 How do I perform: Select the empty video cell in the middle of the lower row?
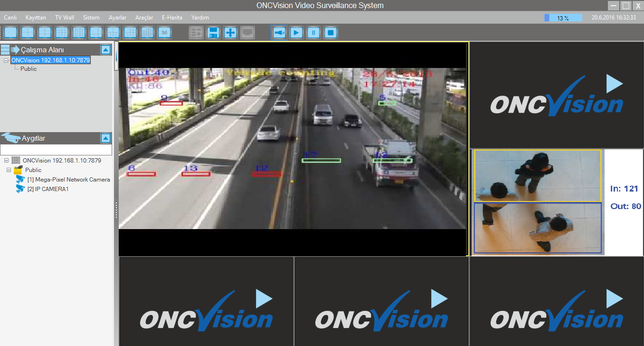(x=381, y=301)
